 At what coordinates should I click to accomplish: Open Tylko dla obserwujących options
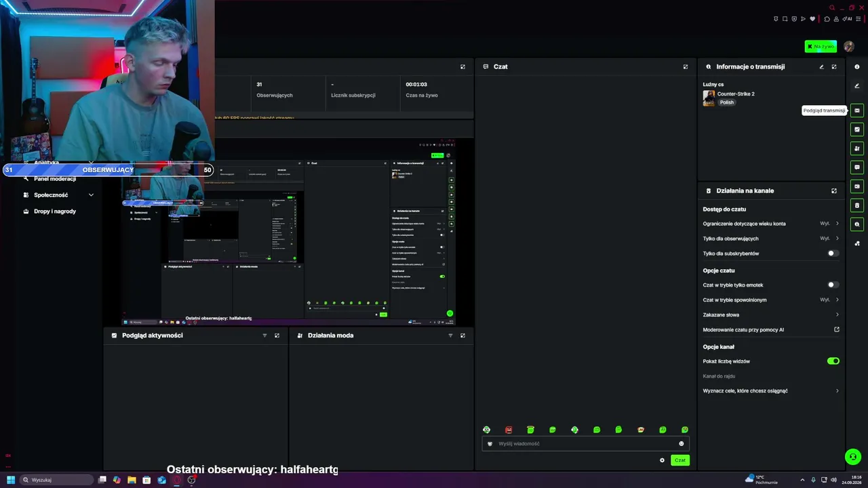[x=772, y=239]
